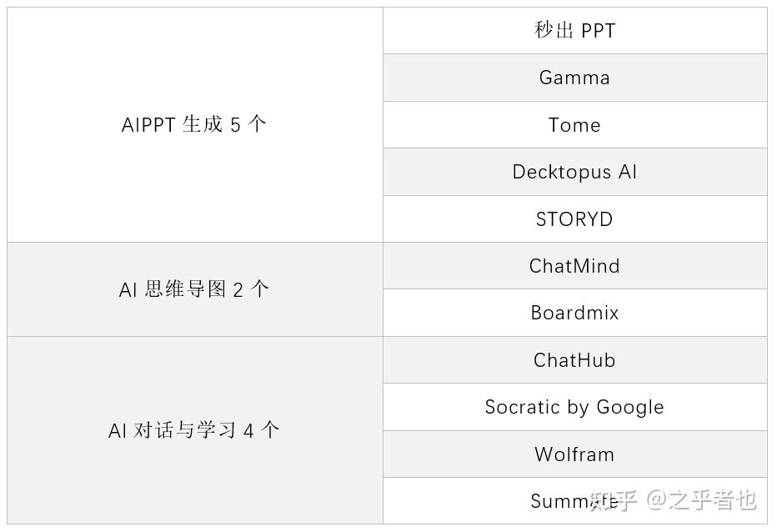Click the number 5 in the AIPPT category
The height and width of the screenshot is (532, 777).
235,125
